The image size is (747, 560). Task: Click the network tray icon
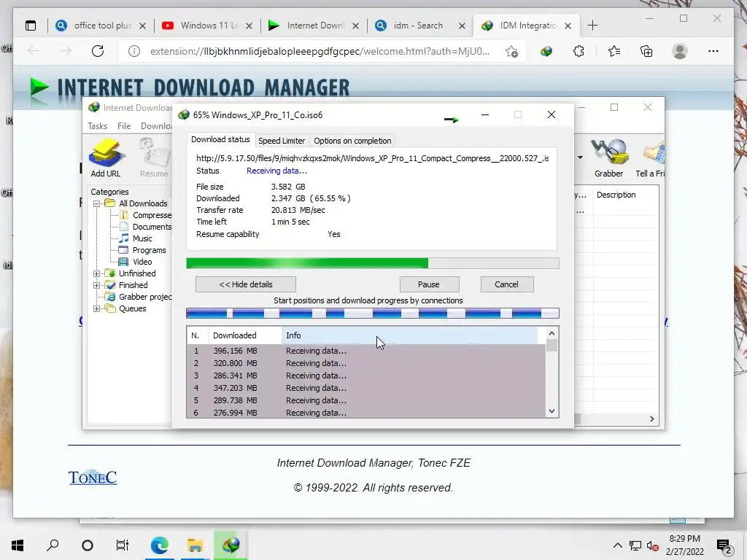pos(635,545)
